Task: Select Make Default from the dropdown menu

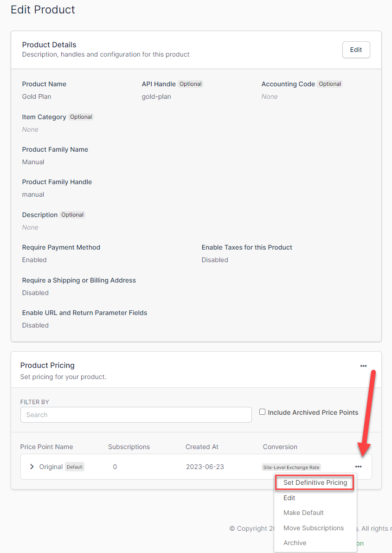Action: (x=303, y=513)
